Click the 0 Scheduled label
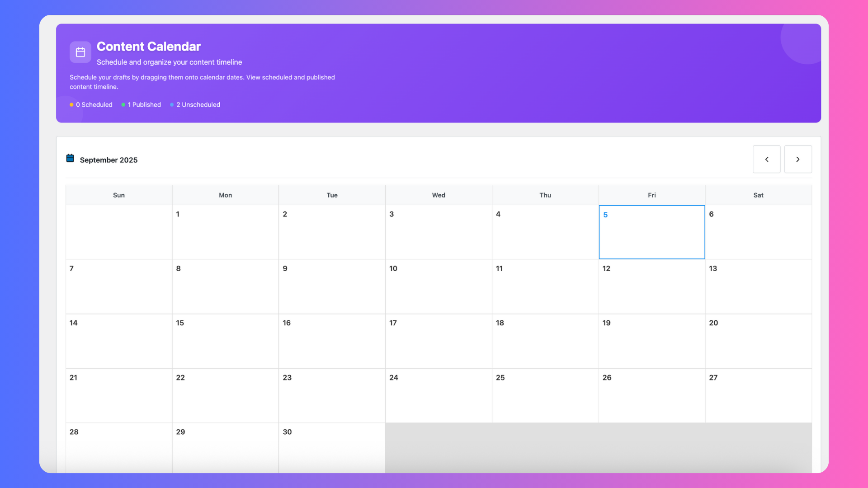The image size is (868, 488). click(x=94, y=105)
